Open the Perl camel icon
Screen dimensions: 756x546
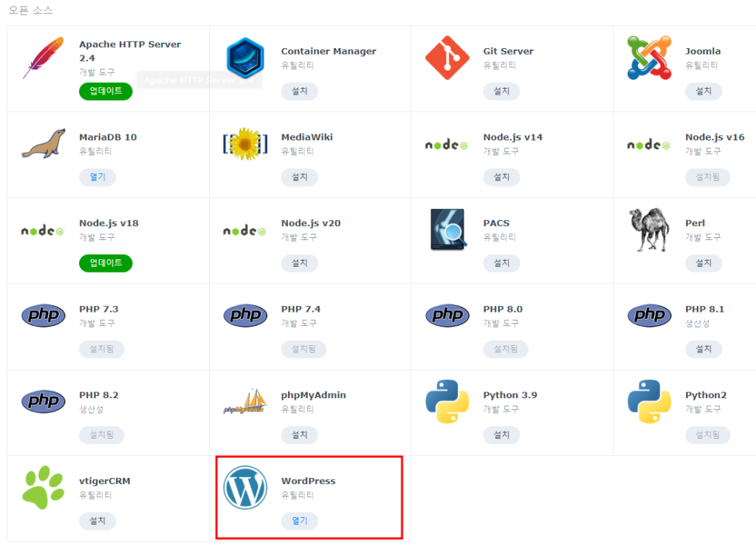650,230
